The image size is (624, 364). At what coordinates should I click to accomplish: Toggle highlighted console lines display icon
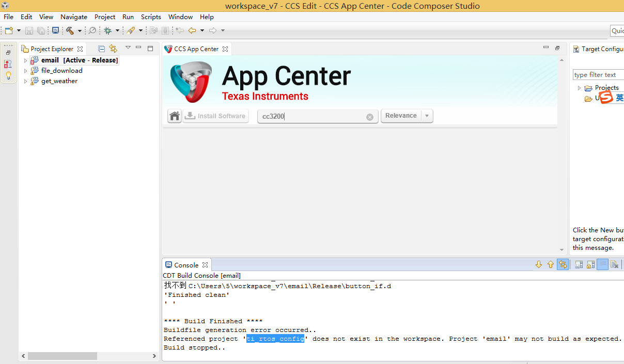click(603, 264)
